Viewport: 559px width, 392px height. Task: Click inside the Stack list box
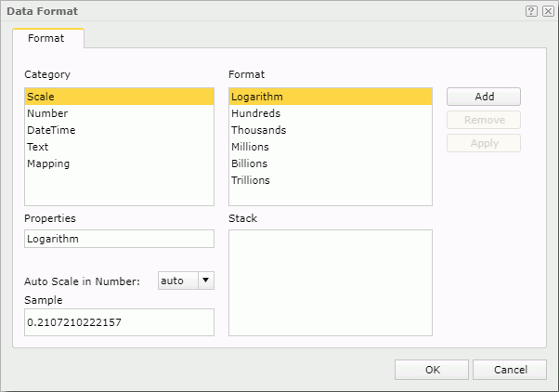tap(331, 283)
